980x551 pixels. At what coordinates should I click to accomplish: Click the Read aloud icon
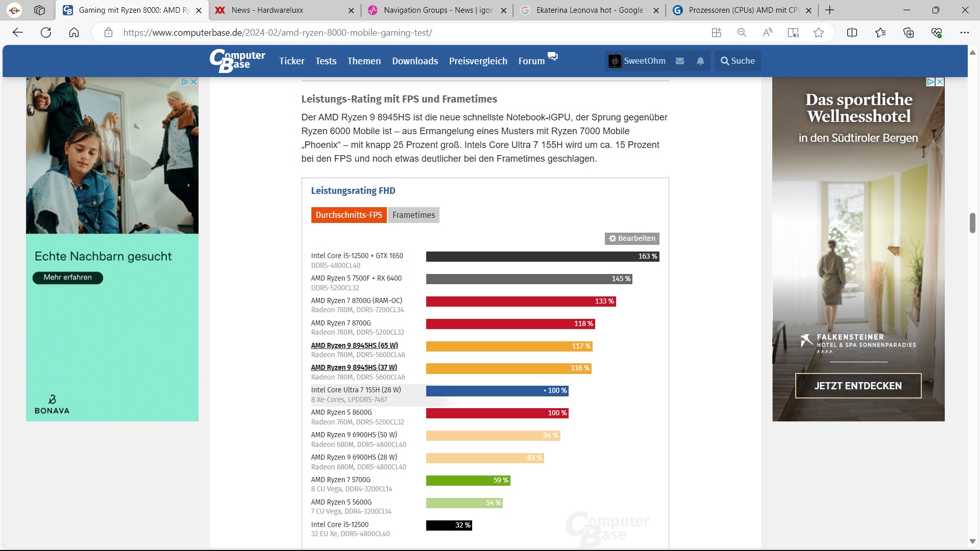(767, 33)
